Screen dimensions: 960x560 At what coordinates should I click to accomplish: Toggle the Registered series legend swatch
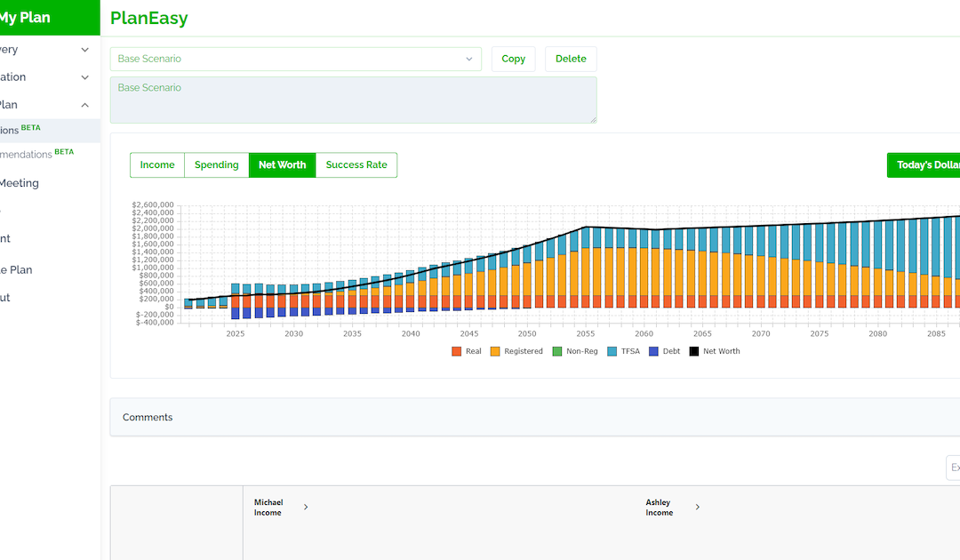(x=495, y=351)
